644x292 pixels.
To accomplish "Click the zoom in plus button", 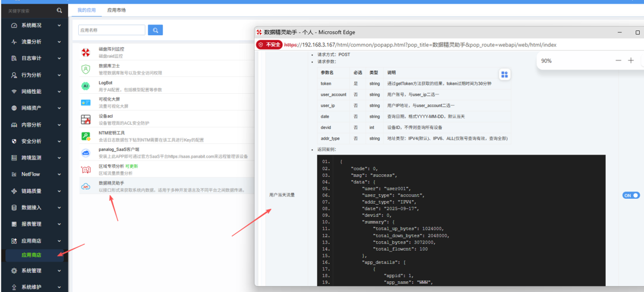I will point(631,60).
